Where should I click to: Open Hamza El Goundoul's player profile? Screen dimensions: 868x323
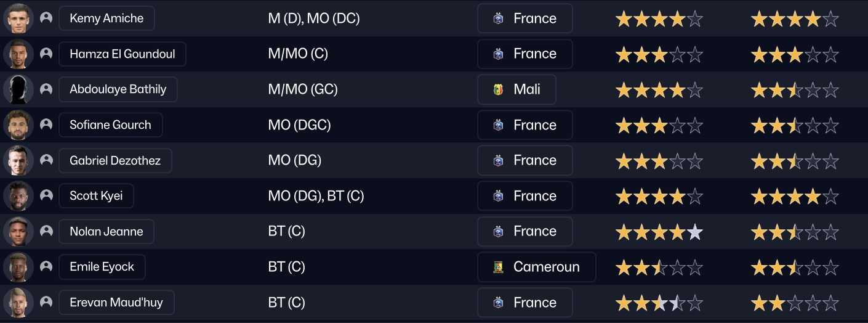pos(122,54)
